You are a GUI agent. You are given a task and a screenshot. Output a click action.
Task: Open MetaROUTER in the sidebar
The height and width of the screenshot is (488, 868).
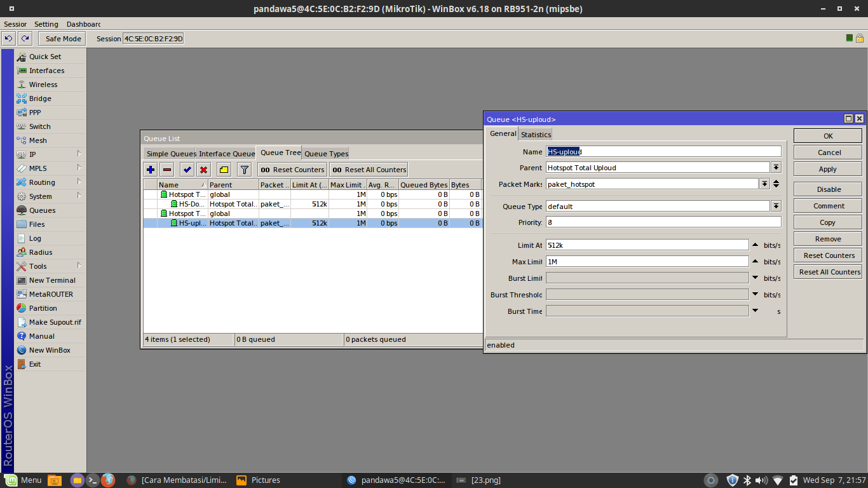50,294
